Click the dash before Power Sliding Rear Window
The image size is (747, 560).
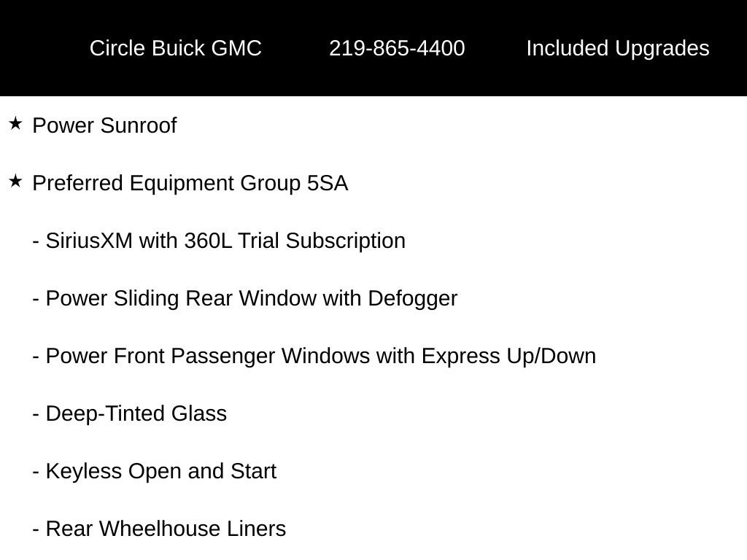(x=36, y=300)
